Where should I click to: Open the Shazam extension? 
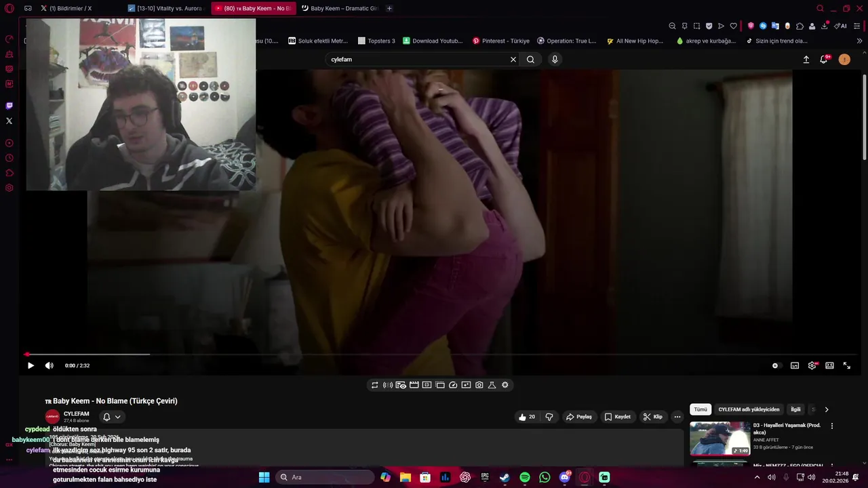click(763, 26)
